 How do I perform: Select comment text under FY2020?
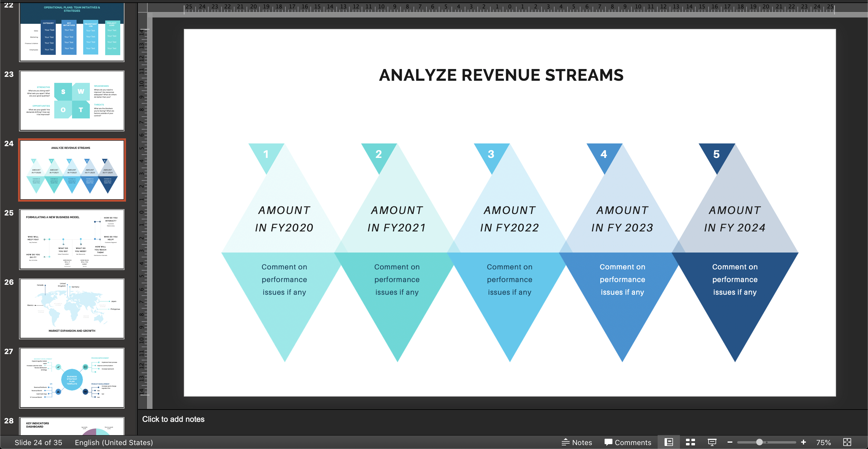tap(285, 280)
